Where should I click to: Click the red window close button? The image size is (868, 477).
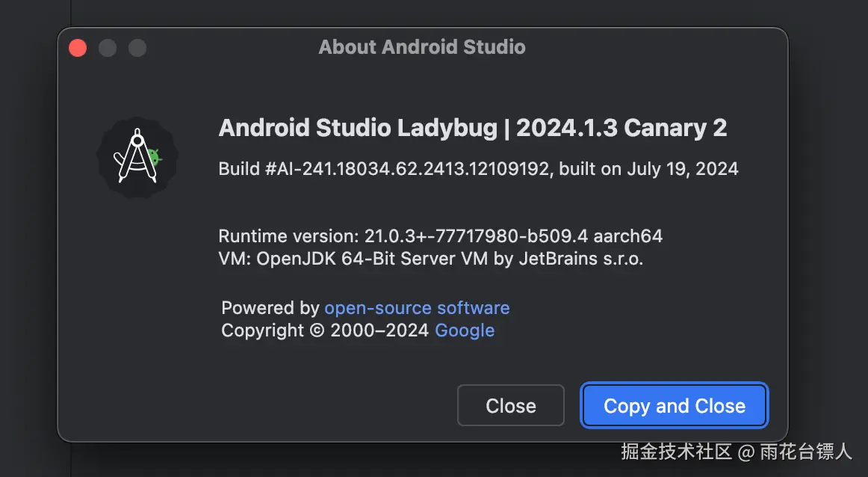[78, 48]
